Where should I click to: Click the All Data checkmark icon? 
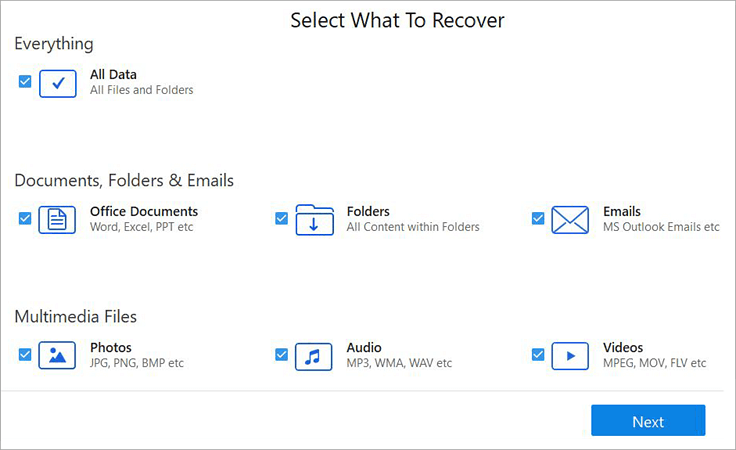[x=57, y=83]
